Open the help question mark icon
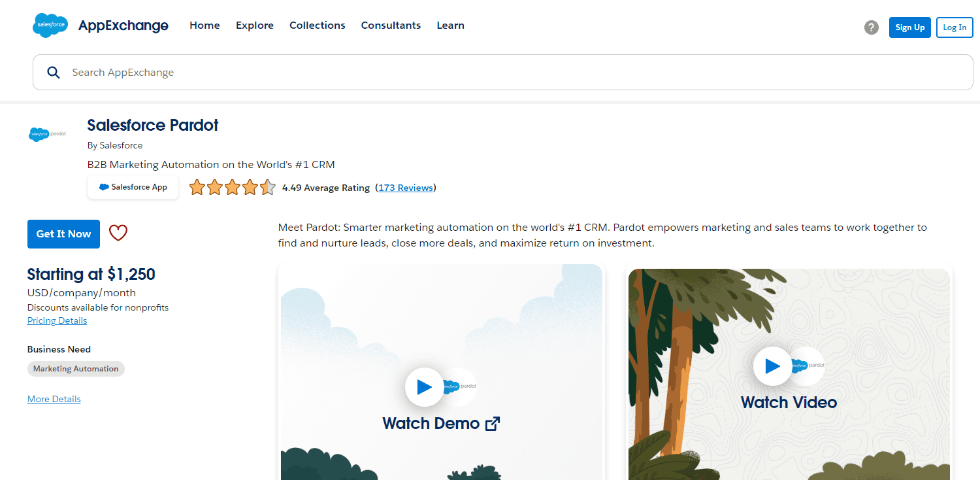980x480 pixels. tap(872, 27)
